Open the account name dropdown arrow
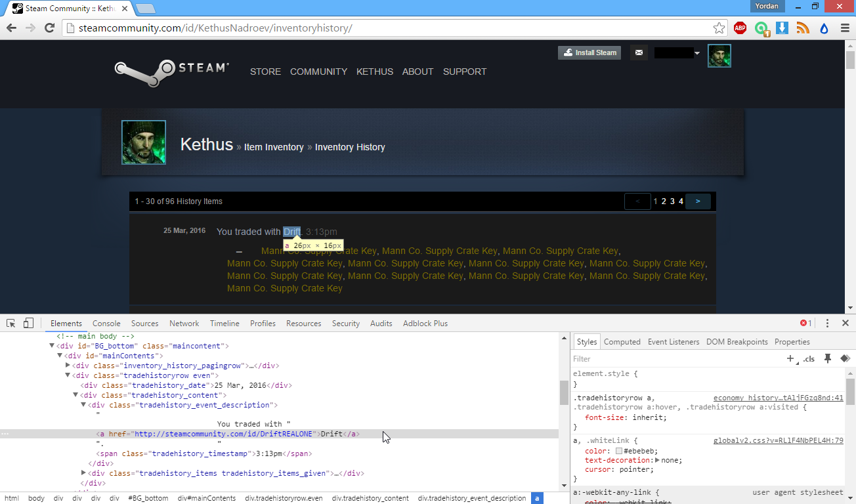This screenshot has height=504, width=856. 697,53
